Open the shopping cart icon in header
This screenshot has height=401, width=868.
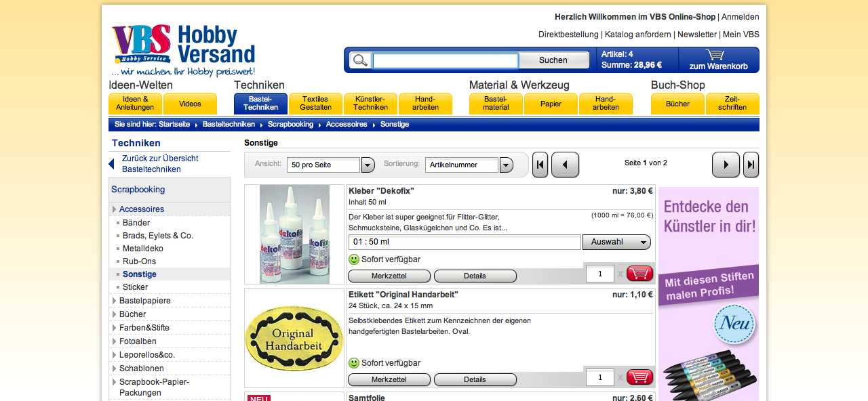point(715,55)
